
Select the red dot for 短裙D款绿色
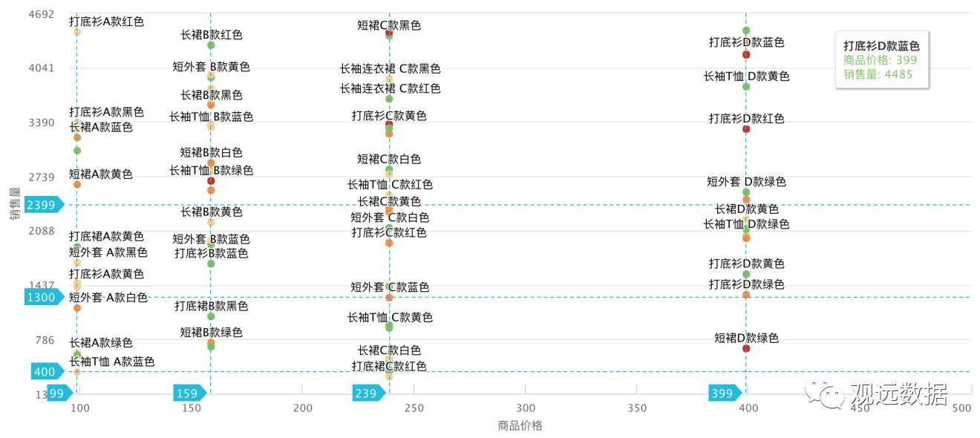[x=746, y=348]
